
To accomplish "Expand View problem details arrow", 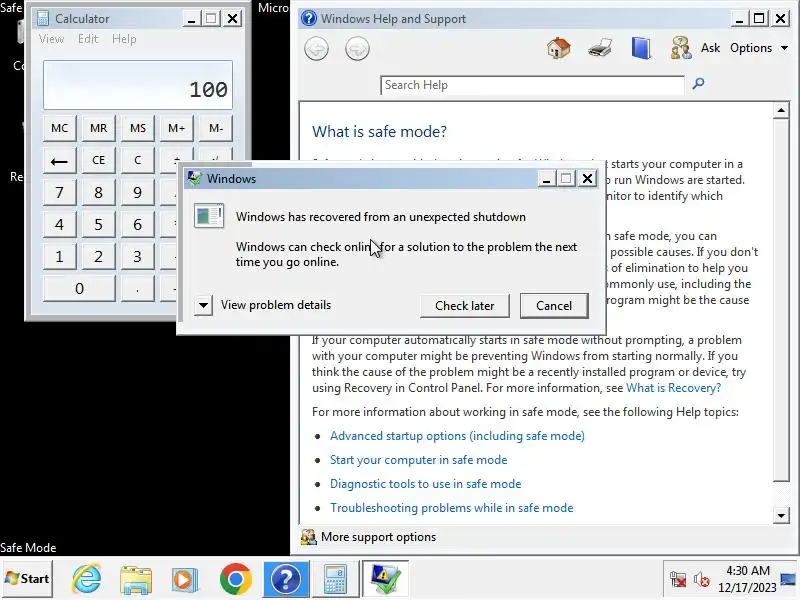I will click(203, 306).
